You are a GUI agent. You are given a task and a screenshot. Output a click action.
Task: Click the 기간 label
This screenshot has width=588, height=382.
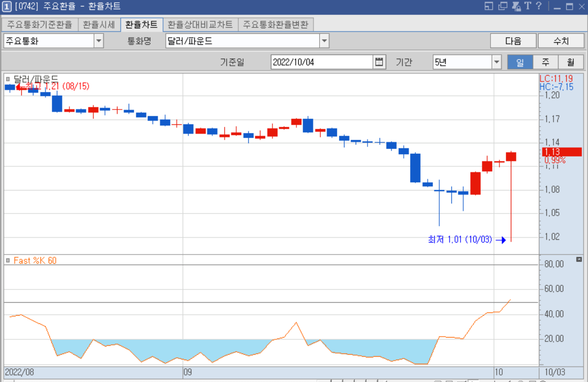click(x=404, y=62)
